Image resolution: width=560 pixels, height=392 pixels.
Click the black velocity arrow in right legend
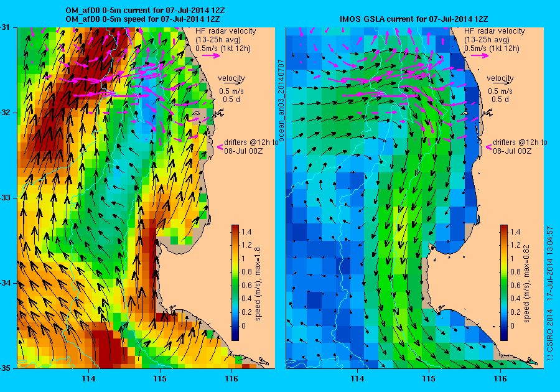coord(503,83)
